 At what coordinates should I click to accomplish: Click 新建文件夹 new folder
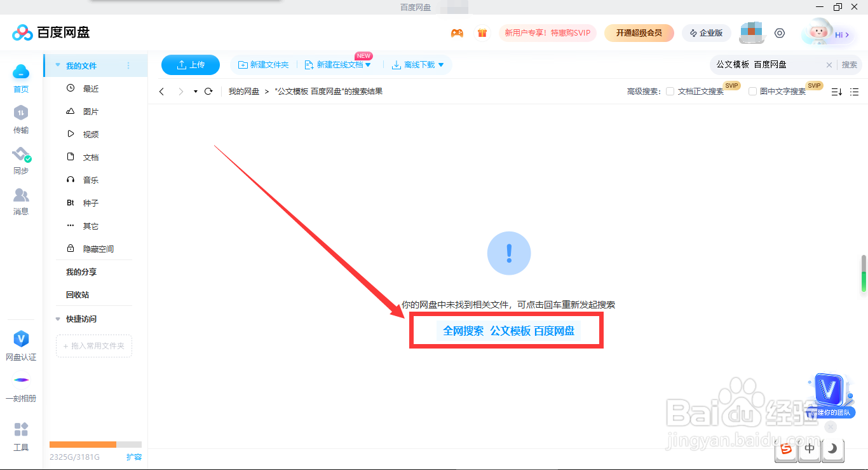(263, 65)
